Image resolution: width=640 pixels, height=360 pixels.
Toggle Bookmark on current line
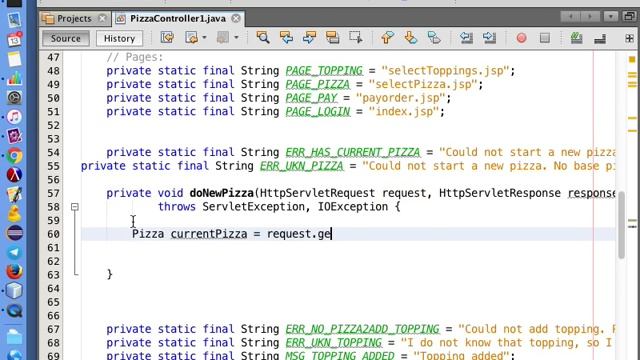tap(434, 38)
